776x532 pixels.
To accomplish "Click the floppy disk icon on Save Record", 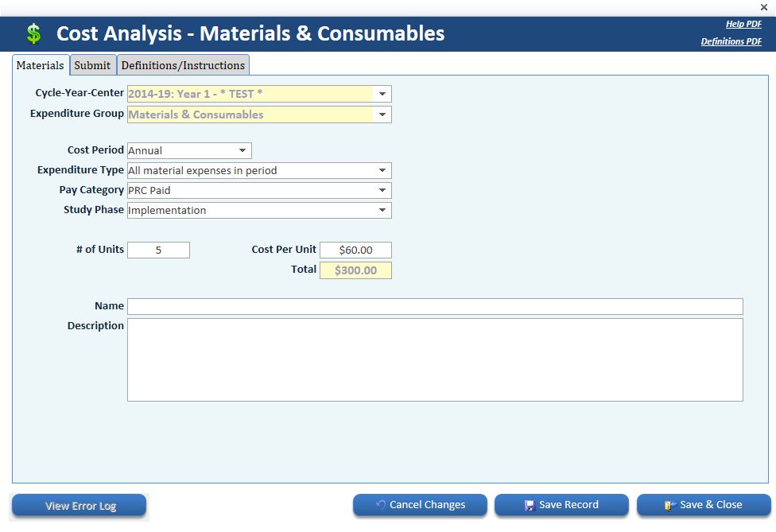I will (x=530, y=505).
